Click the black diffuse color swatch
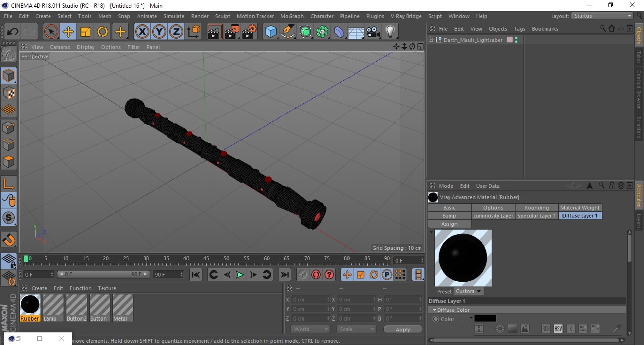The image size is (644, 345). coord(485,318)
